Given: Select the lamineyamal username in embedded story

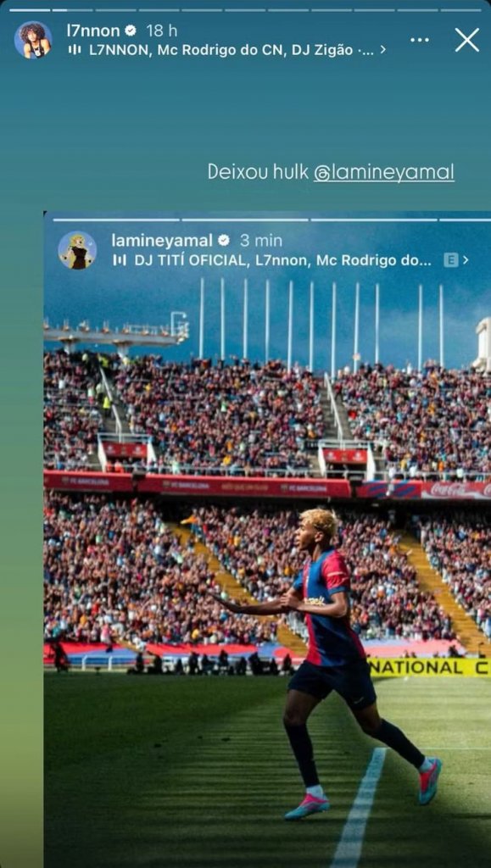Looking at the screenshot, I should click(162, 240).
